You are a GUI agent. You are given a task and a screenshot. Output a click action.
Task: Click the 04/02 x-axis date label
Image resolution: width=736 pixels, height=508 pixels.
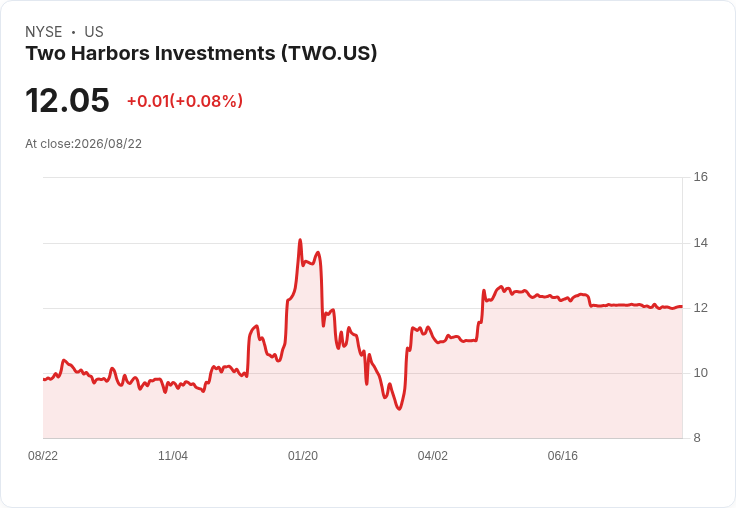[432, 456]
